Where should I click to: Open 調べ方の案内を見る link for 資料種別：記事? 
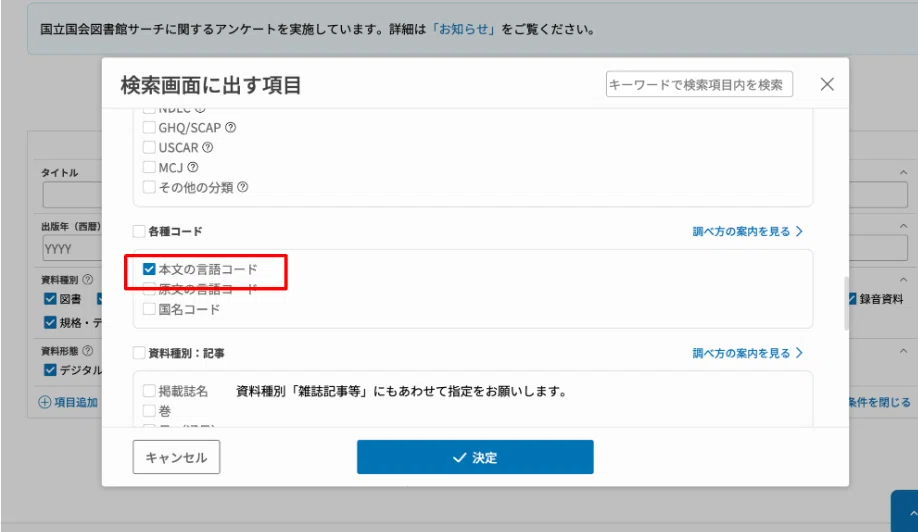coord(747,353)
